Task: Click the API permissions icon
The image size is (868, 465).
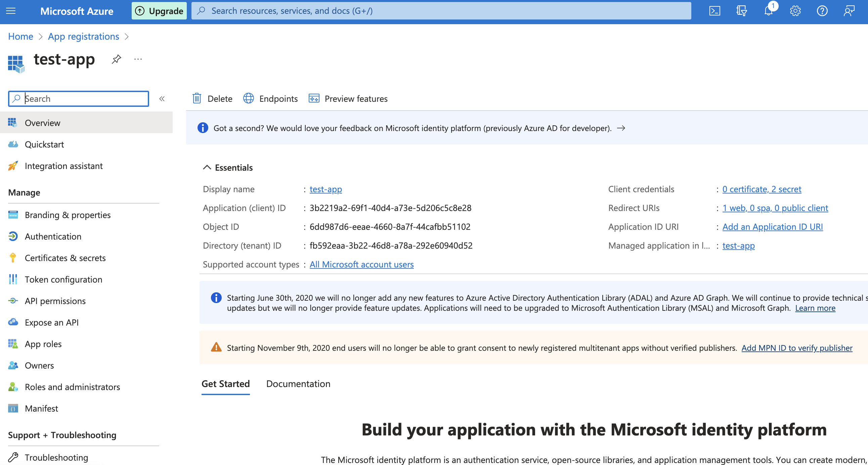Action: [13, 300]
